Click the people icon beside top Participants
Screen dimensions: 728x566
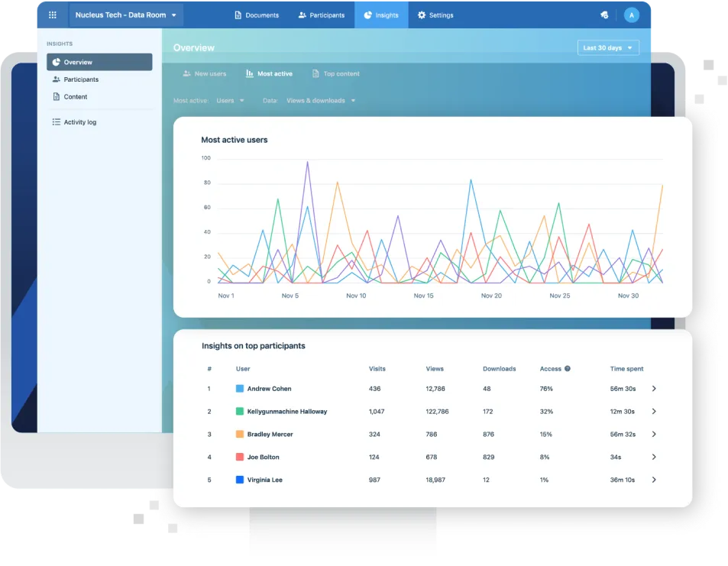point(303,15)
